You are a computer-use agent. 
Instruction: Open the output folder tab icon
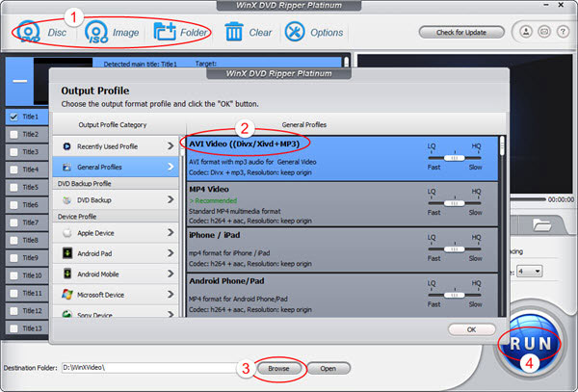coord(541,224)
